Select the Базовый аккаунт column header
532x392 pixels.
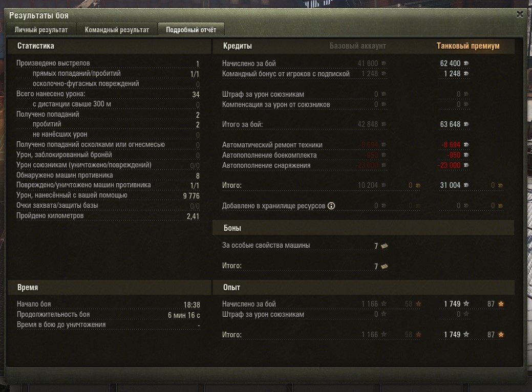coord(357,46)
